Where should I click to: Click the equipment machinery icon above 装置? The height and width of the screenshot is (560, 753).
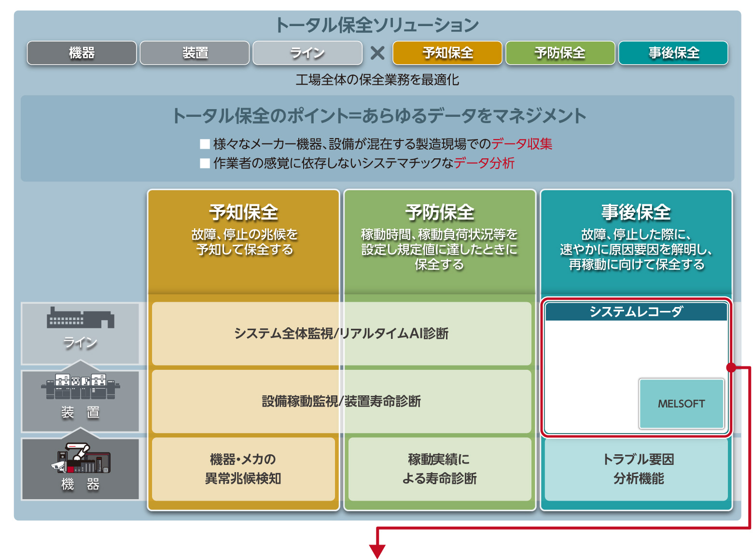(80, 387)
